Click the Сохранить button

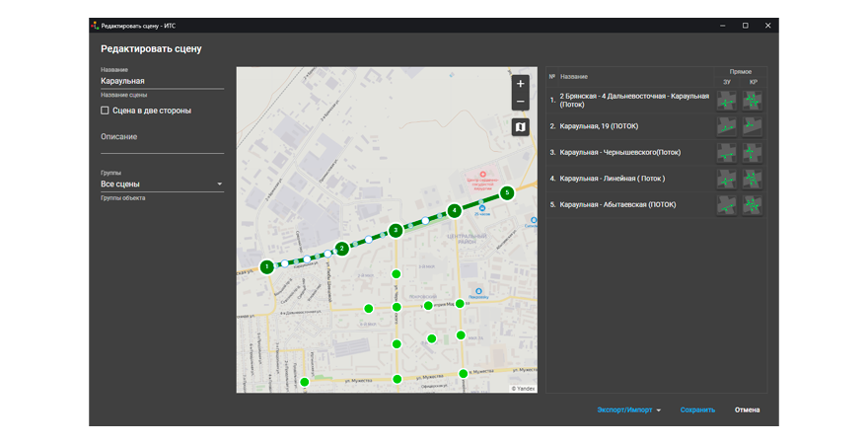[x=697, y=409]
